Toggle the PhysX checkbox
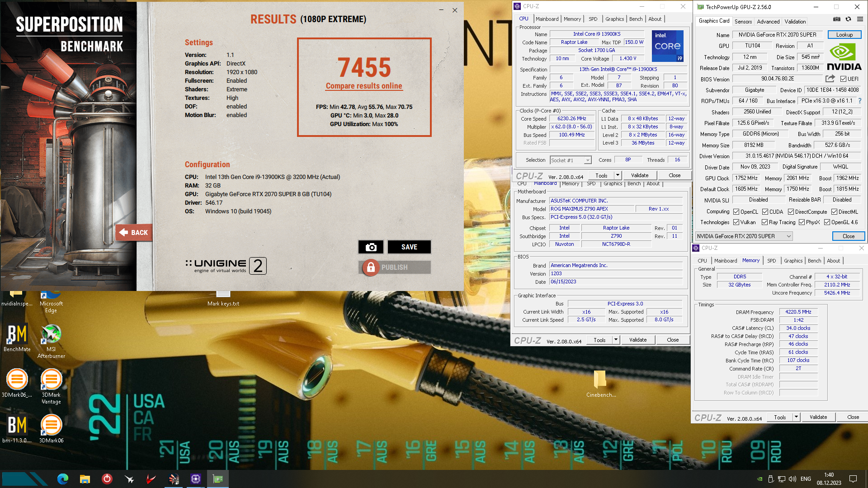Screen dimensions: 868x488 (802, 222)
